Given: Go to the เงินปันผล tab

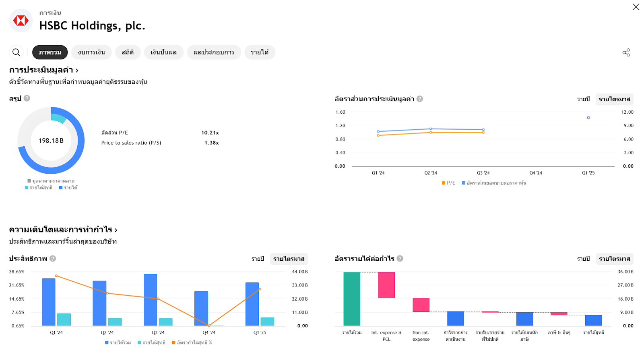Looking at the screenshot, I should [x=163, y=52].
